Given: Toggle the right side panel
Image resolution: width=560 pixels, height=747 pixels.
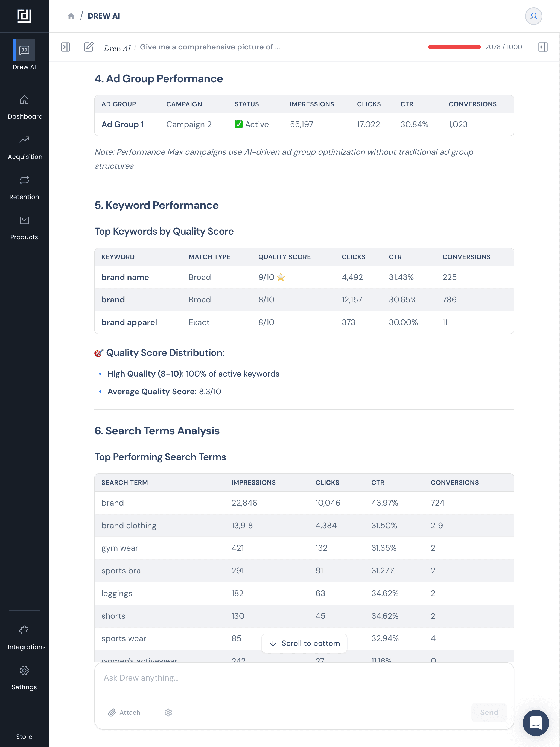Looking at the screenshot, I should (543, 47).
